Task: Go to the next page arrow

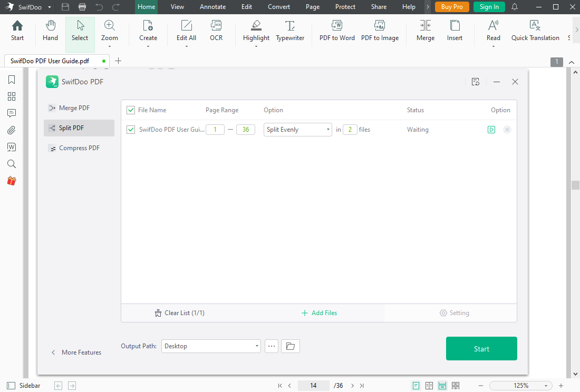Action: [352, 386]
